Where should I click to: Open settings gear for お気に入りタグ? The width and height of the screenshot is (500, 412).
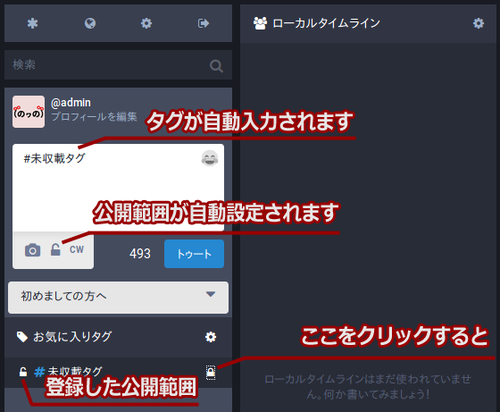tap(210, 337)
